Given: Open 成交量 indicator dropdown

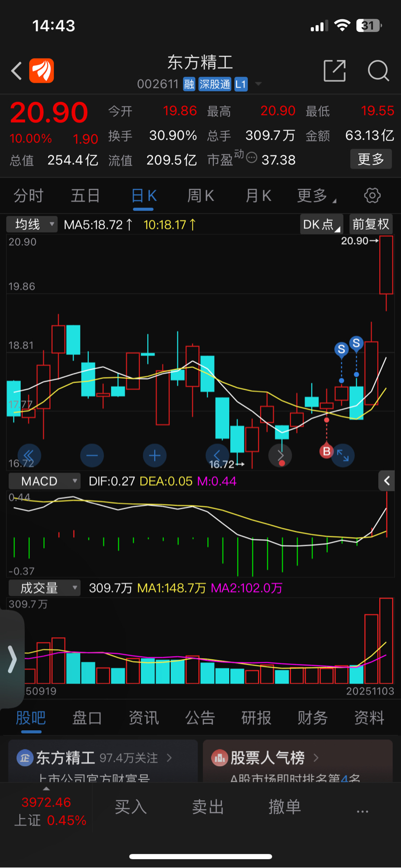Looking at the screenshot, I should [44, 588].
